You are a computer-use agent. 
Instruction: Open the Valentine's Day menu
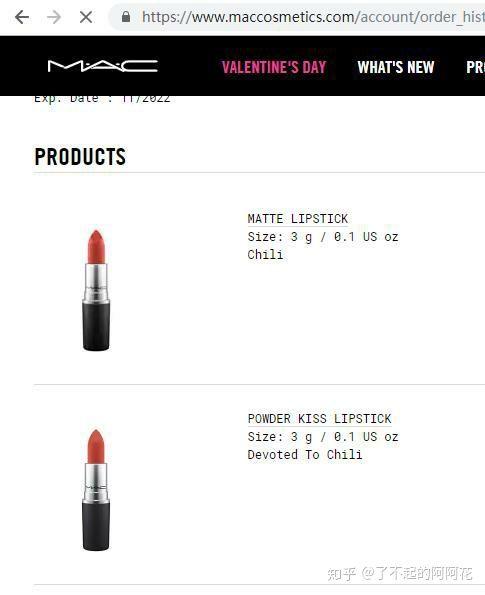[274, 67]
